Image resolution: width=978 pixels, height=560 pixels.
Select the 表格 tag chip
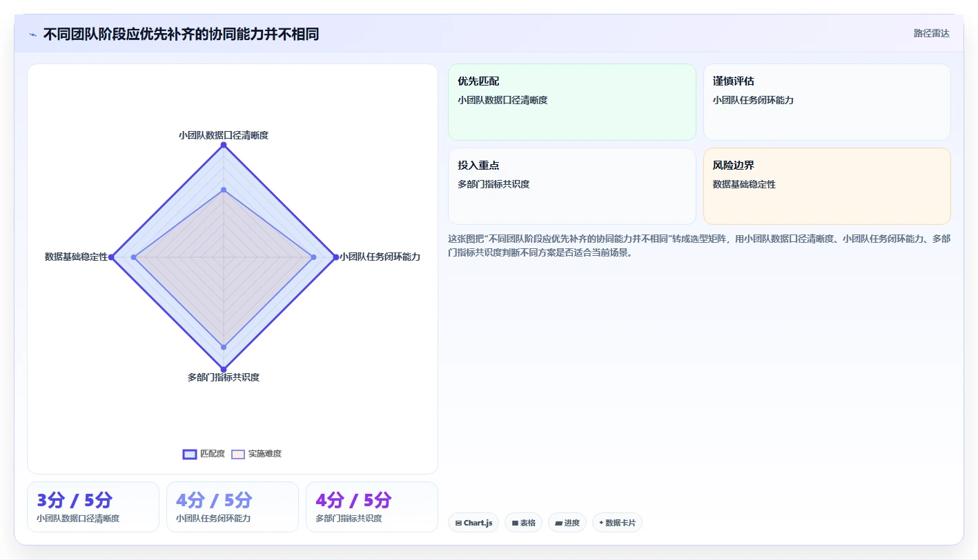tap(523, 523)
